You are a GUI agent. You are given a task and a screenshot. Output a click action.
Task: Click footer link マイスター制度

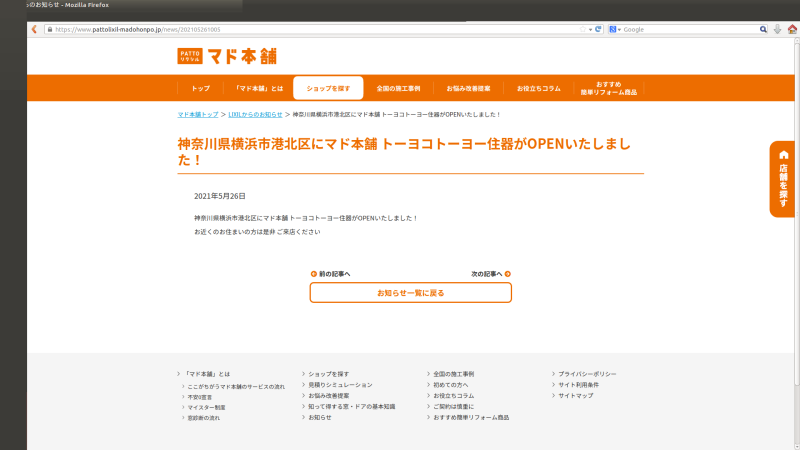pos(206,407)
